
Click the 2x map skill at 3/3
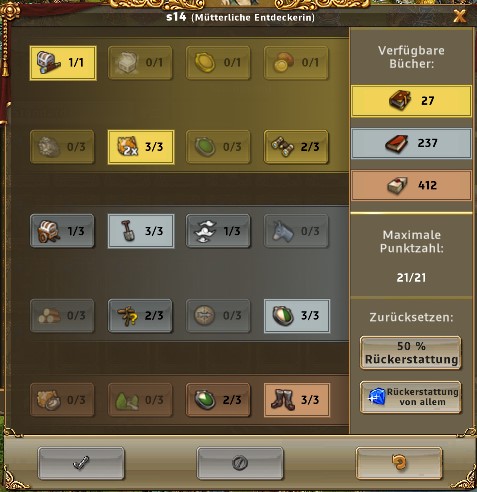(141, 147)
